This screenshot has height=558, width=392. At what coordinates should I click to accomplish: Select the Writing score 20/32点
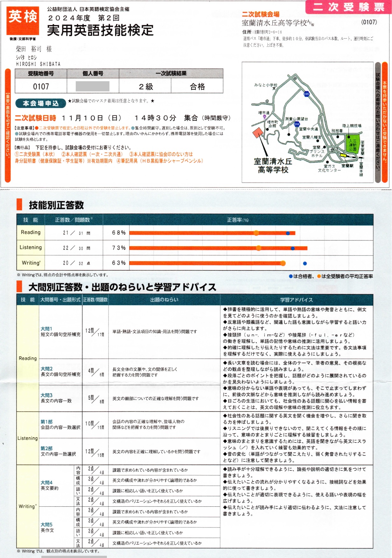pos(76,263)
